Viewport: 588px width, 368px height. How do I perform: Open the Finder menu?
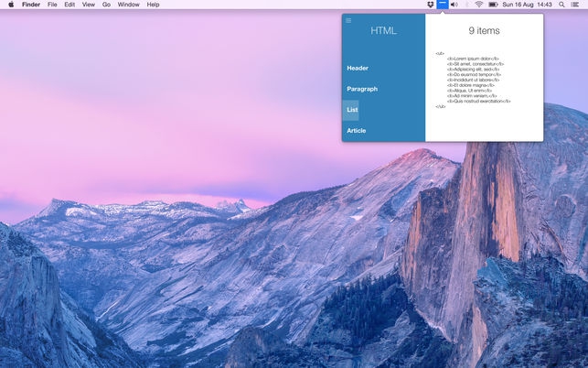(31, 5)
